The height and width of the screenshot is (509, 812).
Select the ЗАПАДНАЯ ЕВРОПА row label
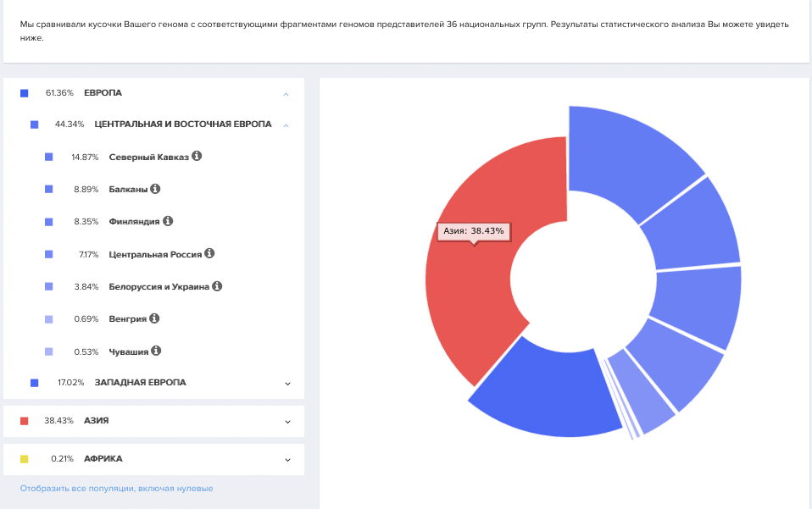click(140, 383)
